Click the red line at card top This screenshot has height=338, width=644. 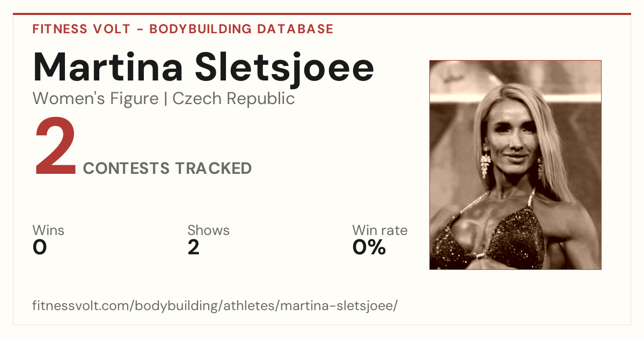pos(322,14)
